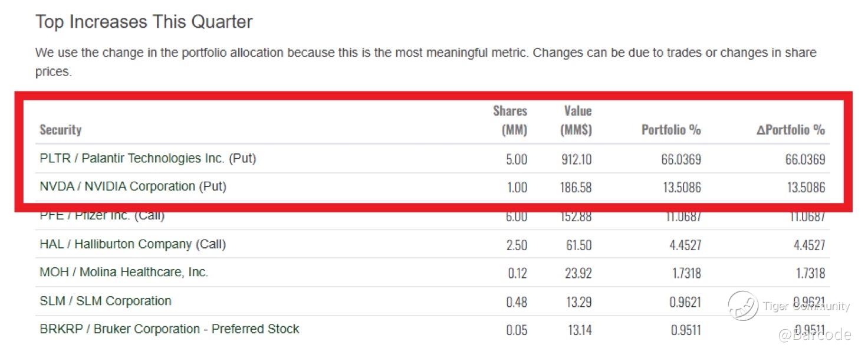868x354 pixels.
Task: Sort by the Value (MM$) column header
Action: tap(576, 120)
